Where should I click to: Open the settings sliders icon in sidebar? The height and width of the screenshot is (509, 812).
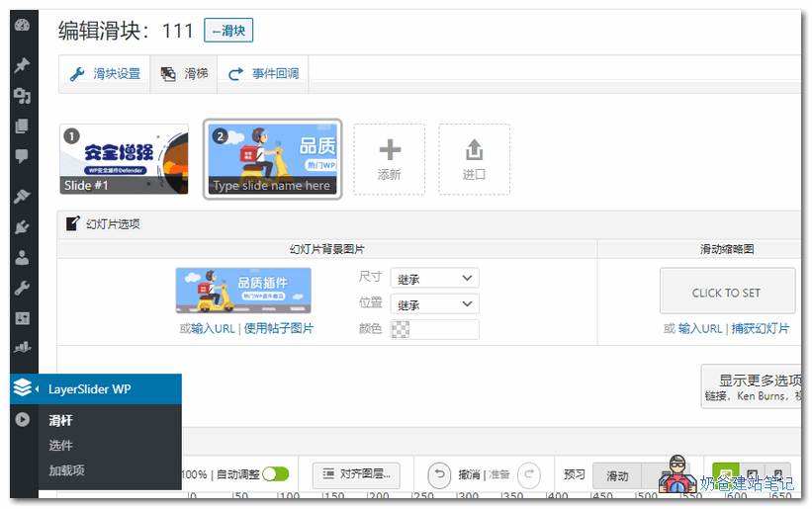coord(23,318)
